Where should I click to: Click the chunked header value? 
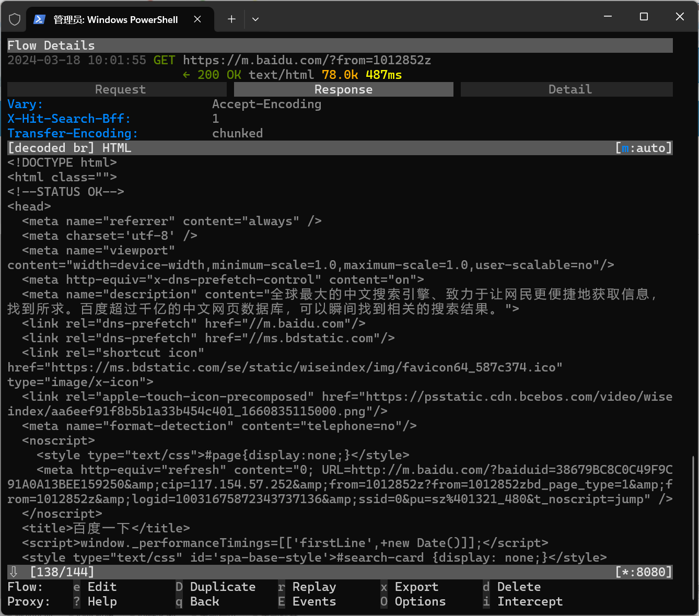(x=237, y=133)
